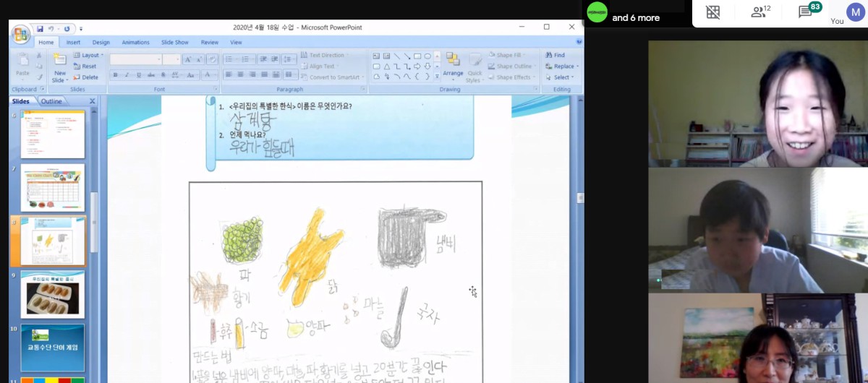
Task: Click the Delete slide button
Action: [85, 77]
